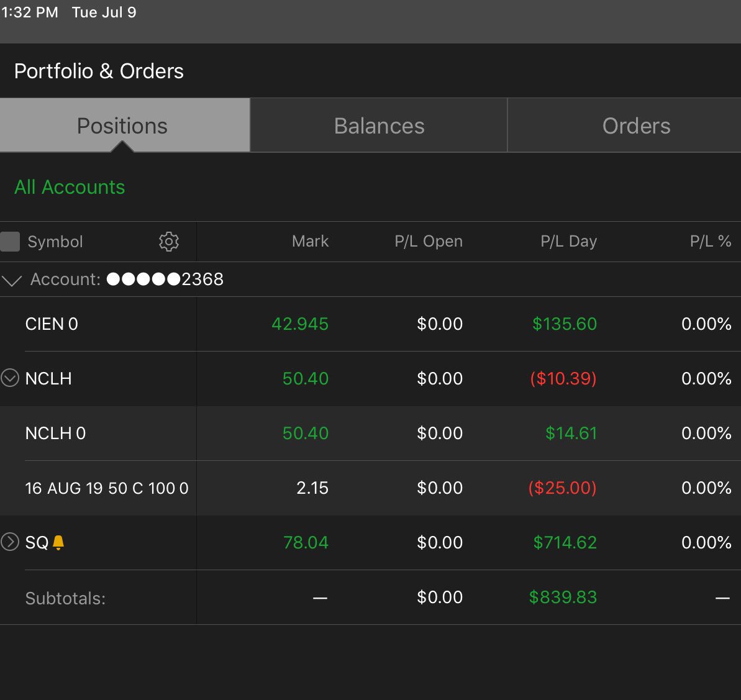Image resolution: width=741 pixels, height=700 pixels.
Task: Open the All Accounts selector
Action: pyautogui.click(x=70, y=187)
